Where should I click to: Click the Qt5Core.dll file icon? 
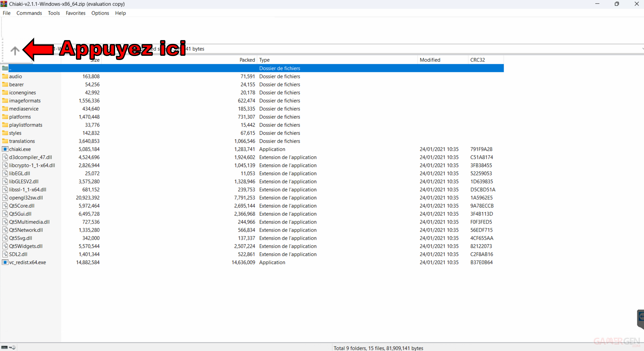click(5, 206)
